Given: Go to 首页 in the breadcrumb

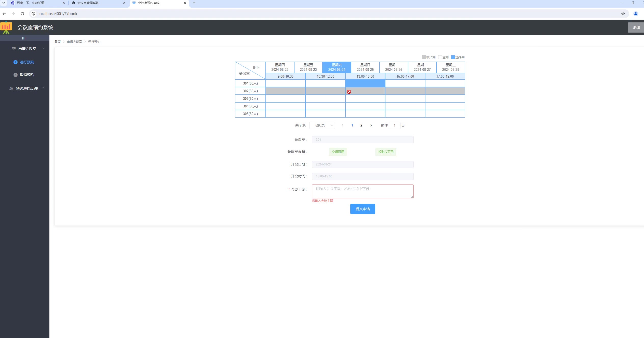Looking at the screenshot, I should pyautogui.click(x=58, y=42).
